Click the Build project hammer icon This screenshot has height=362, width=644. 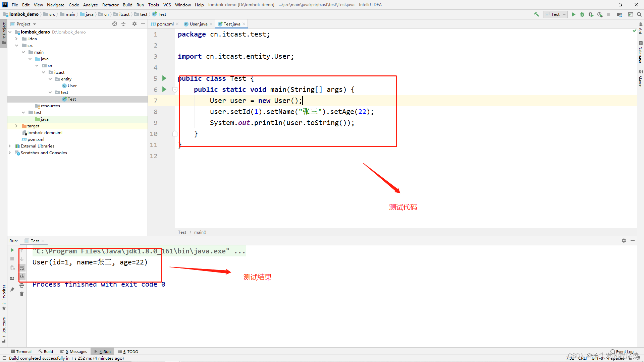pyautogui.click(x=536, y=14)
